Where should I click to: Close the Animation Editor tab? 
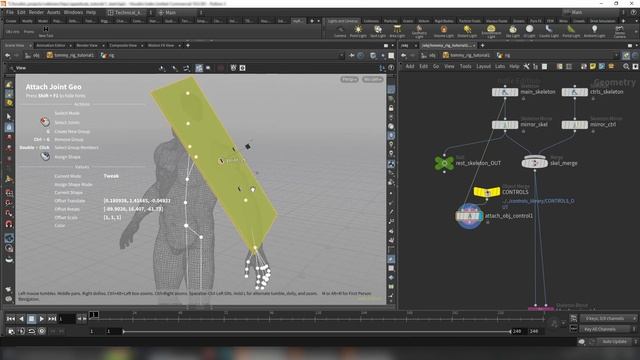coord(71,45)
